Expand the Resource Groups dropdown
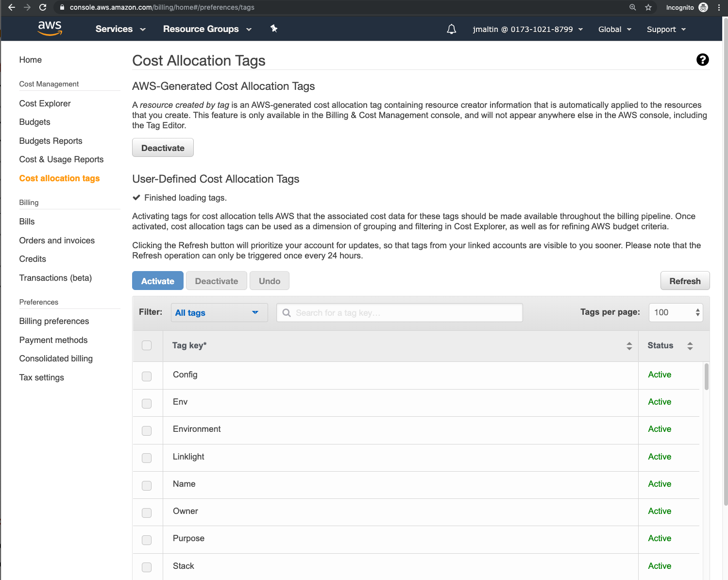This screenshot has width=728, height=580. click(207, 29)
